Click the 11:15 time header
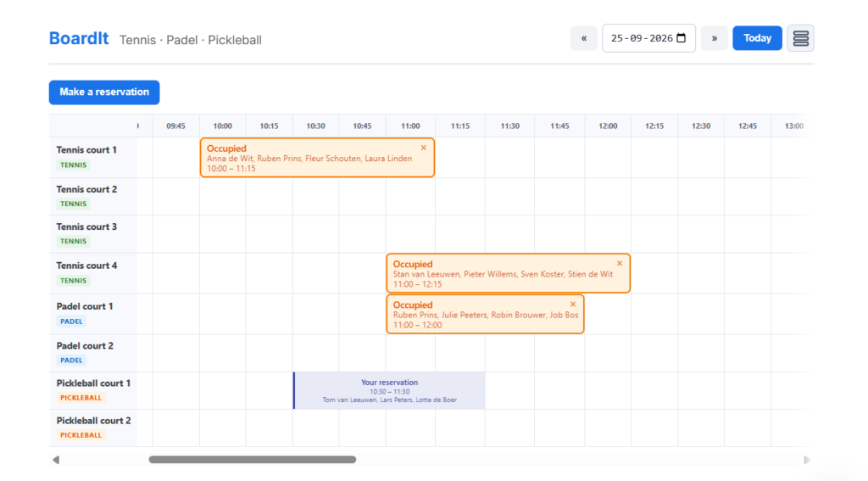 (x=460, y=126)
